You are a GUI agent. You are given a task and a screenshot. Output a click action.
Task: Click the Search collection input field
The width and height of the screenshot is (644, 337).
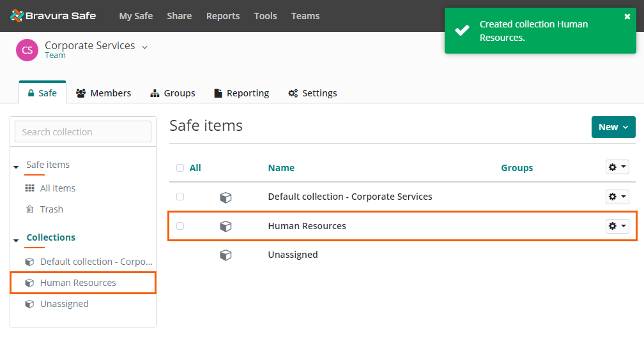pos(83,131)
